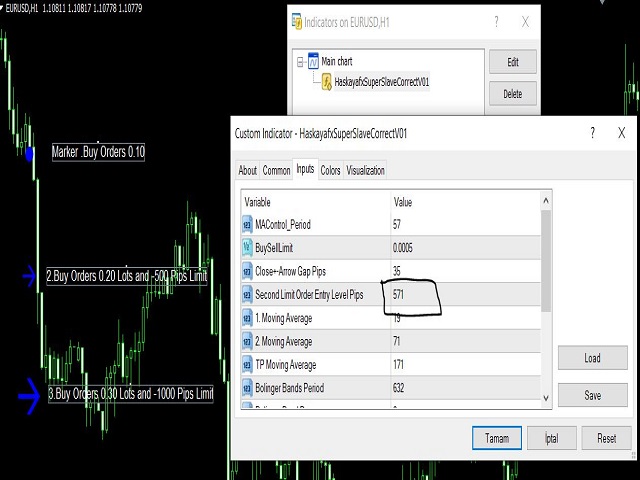Click the BuySellLimit variable name
Image resolution: width=640 pixels, height=480 pixels.
point(274,248)
